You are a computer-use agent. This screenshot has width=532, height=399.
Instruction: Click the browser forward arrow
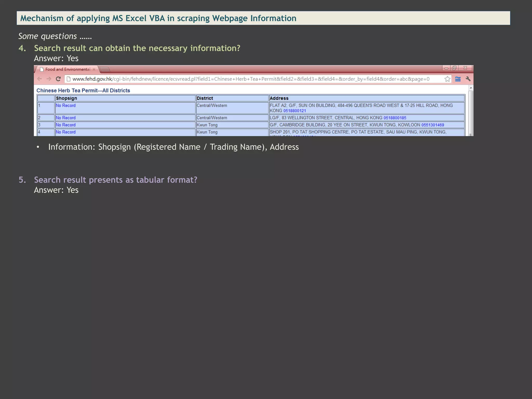point(49,79)
